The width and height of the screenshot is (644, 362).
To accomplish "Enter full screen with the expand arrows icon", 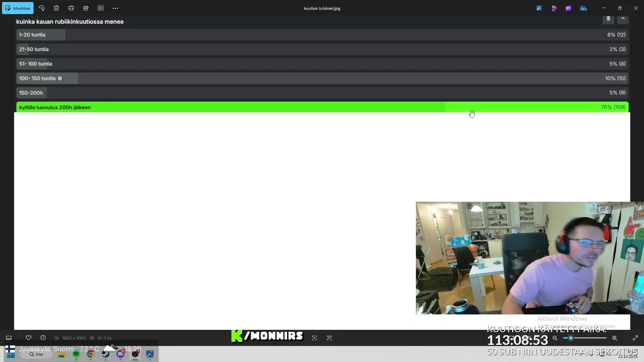I will click(635, 338).
